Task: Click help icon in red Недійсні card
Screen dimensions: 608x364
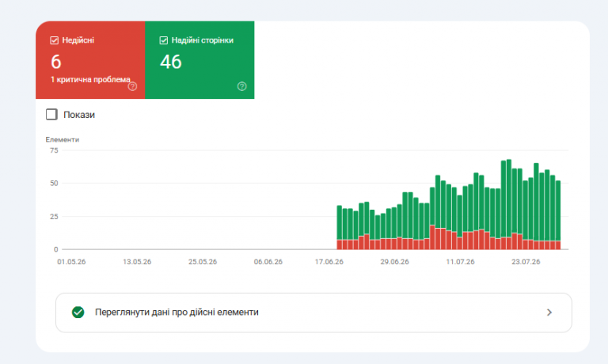Action: coord(133,86)
